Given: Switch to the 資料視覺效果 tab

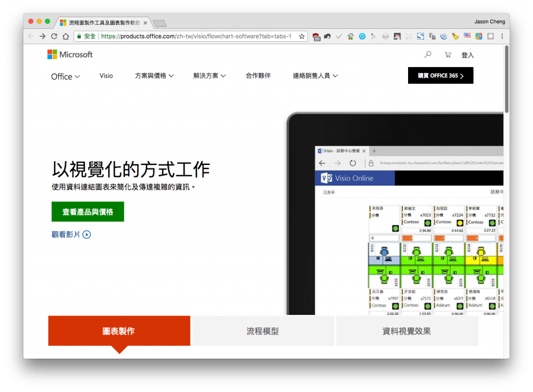Looking at the screenshot, I should [407, 331].
